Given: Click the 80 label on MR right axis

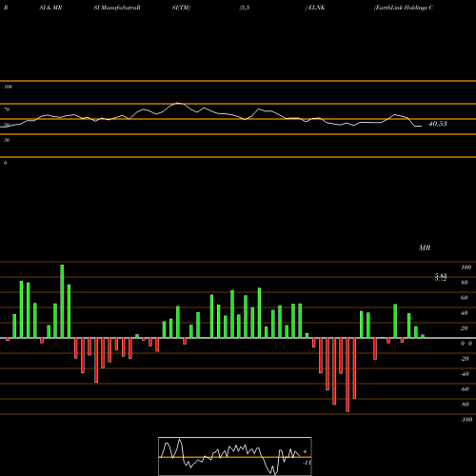Looking at the screenshot, I should (x=465, y=283).
